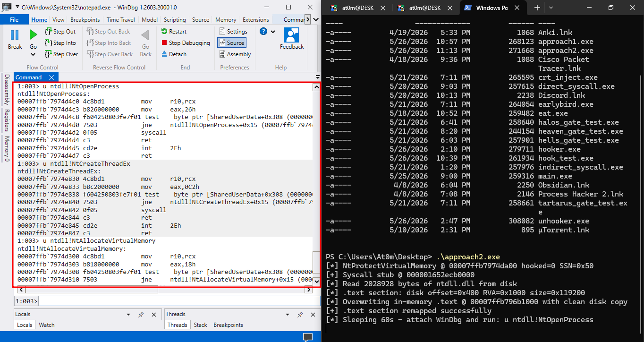Click Detach in the End group
This screenshot has height=342, width=644.
[174, 54]
